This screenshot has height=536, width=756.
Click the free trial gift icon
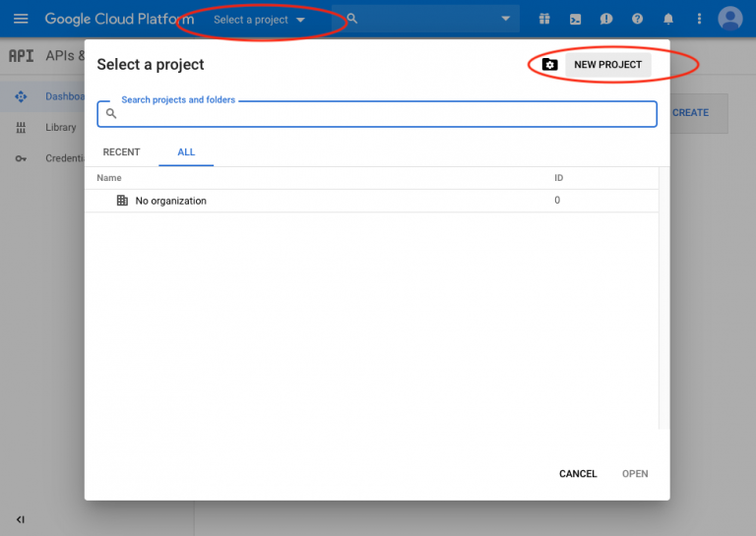point(544,20)
